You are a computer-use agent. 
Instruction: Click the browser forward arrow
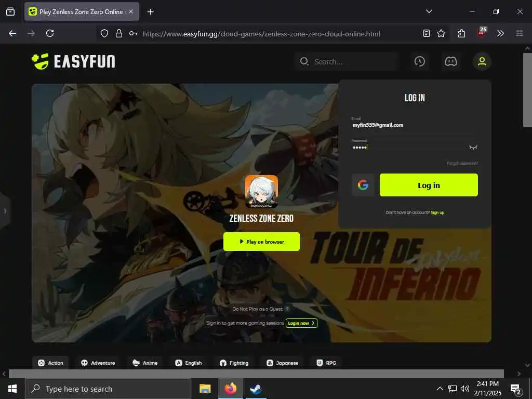(x=31, y=33)
